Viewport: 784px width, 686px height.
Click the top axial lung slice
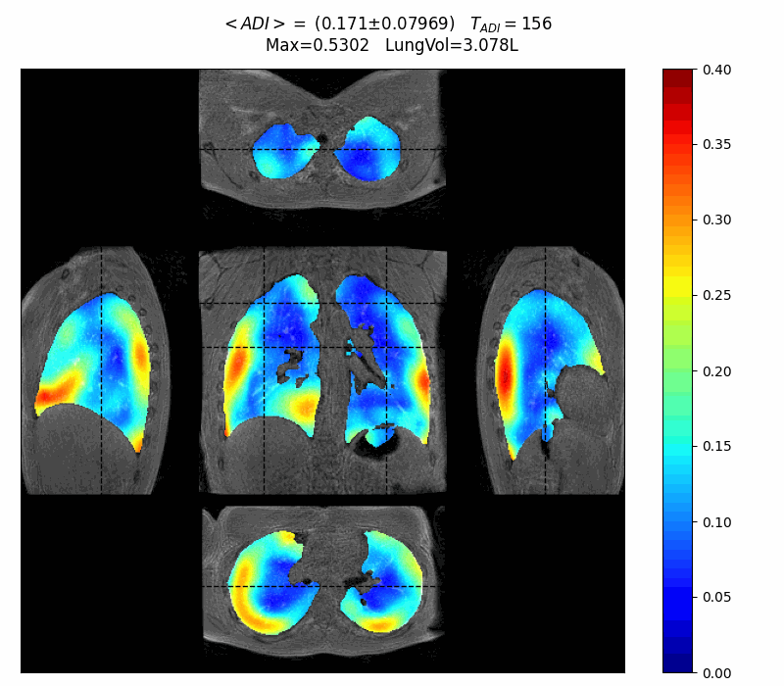pyautogui.click(x=322, y=145)
